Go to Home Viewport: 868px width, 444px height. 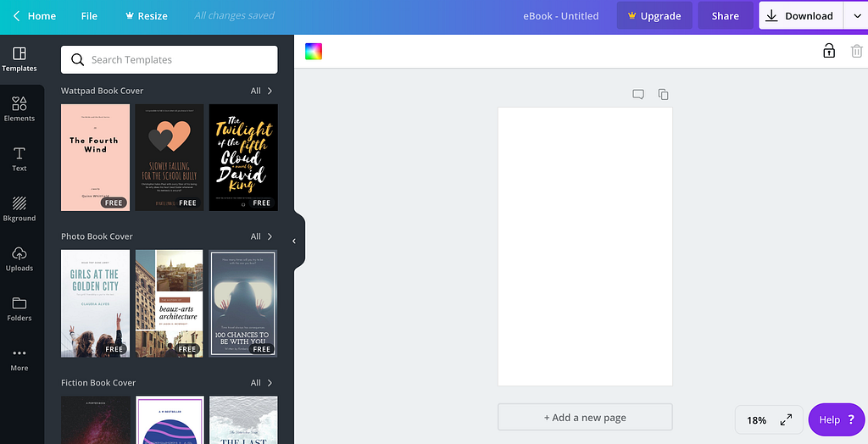click(42, 16)
